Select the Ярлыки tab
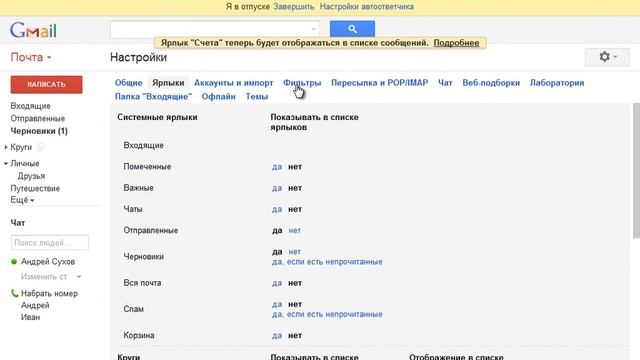This screenshot has width=640, height=360. (x=168, y=83)
